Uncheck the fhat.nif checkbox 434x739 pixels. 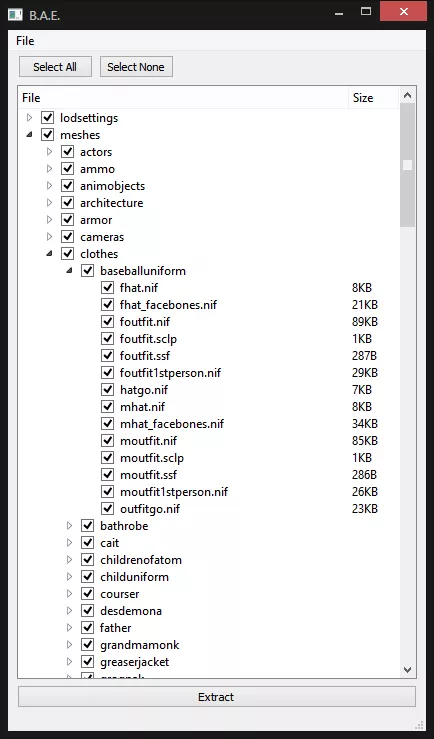click(107, 287)
